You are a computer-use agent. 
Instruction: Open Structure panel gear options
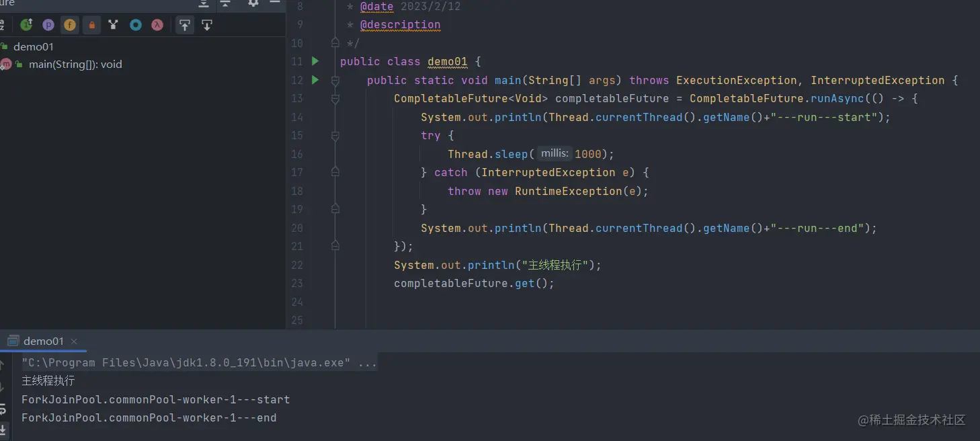(x=253, y=3)
